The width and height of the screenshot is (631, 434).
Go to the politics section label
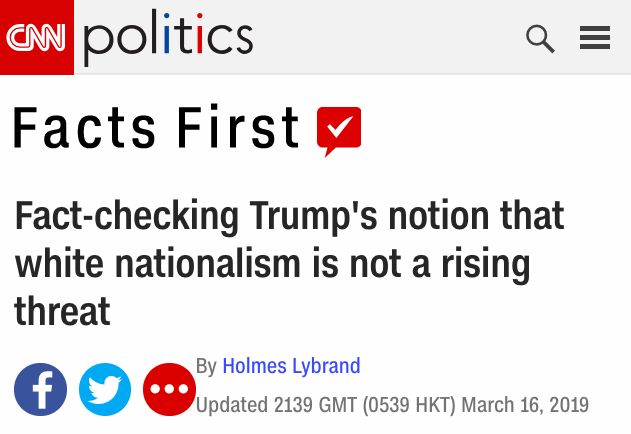[x=168, y=38]
